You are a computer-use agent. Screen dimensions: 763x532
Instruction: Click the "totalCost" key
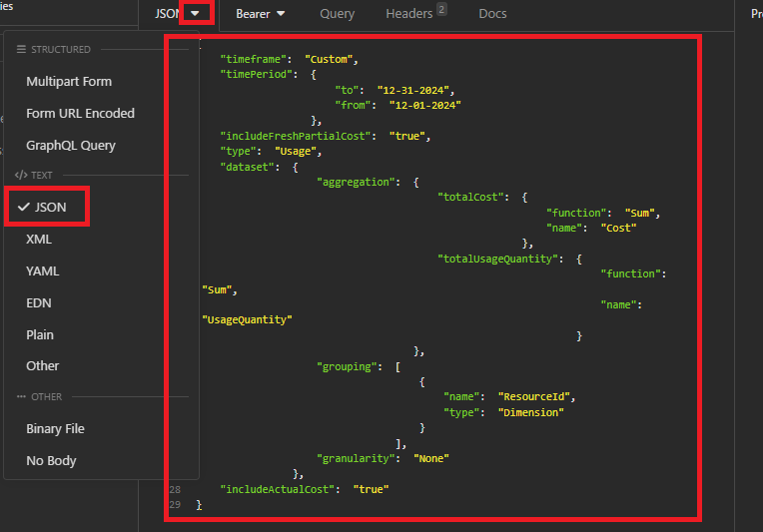[x=470, y=197]
